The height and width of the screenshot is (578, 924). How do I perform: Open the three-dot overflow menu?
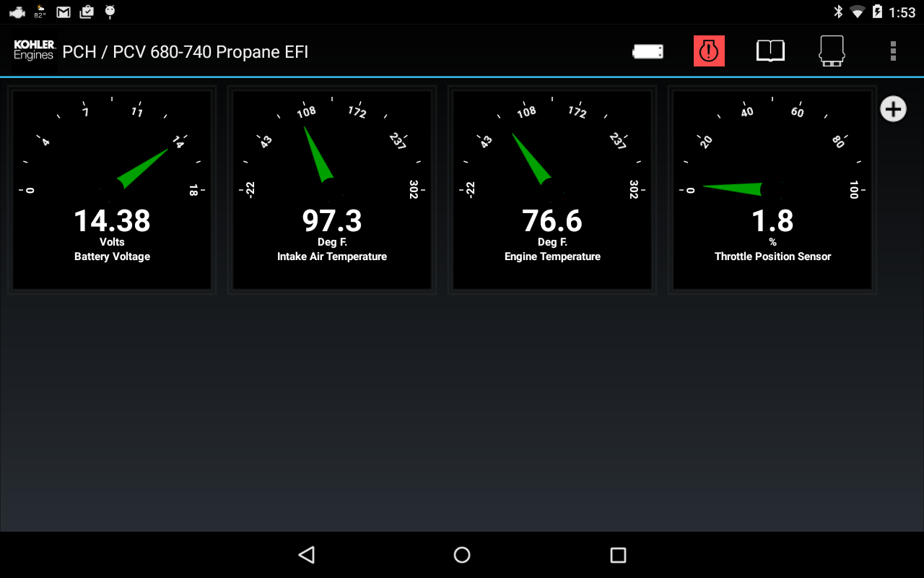click(x=893, y=51)
